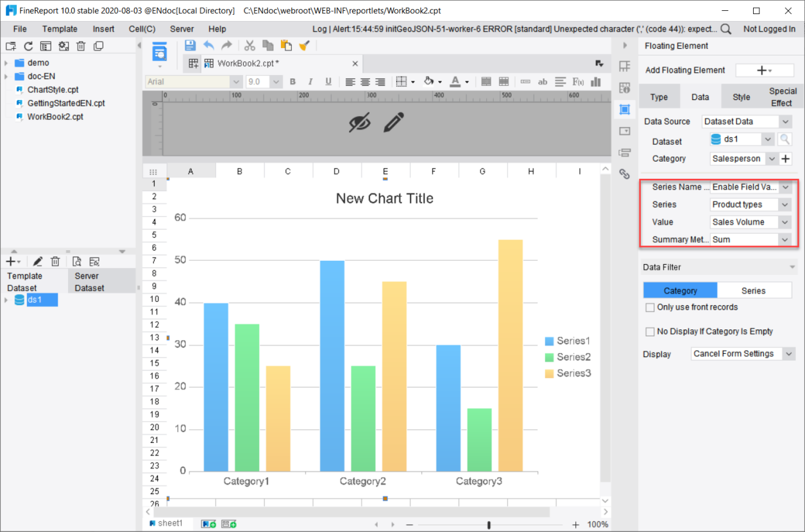Image resolution: width=805 pixels, height=532 pixels.
Task: Switch to the Special Effect tab
Action: point(783,97)
